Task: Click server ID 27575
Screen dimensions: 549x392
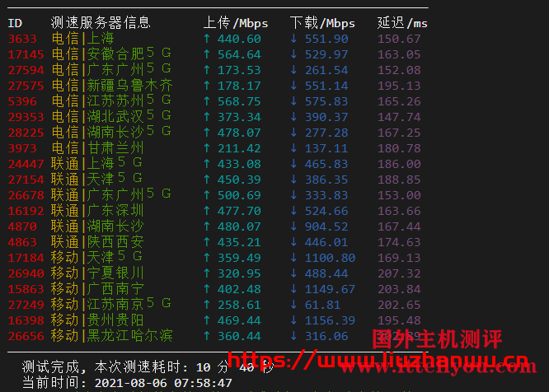Action: click(26, 86)
